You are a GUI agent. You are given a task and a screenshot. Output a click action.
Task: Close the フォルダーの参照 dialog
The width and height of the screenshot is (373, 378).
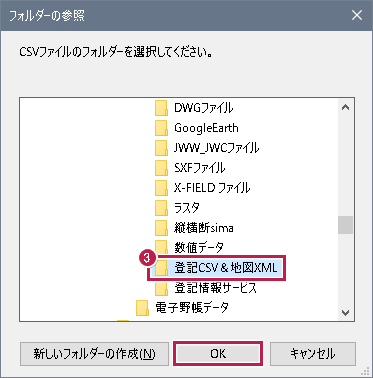click(x=357, y=15)
